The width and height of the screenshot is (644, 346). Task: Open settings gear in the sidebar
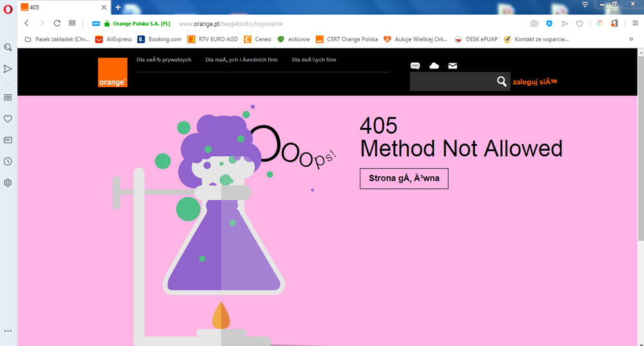point(8,183)
